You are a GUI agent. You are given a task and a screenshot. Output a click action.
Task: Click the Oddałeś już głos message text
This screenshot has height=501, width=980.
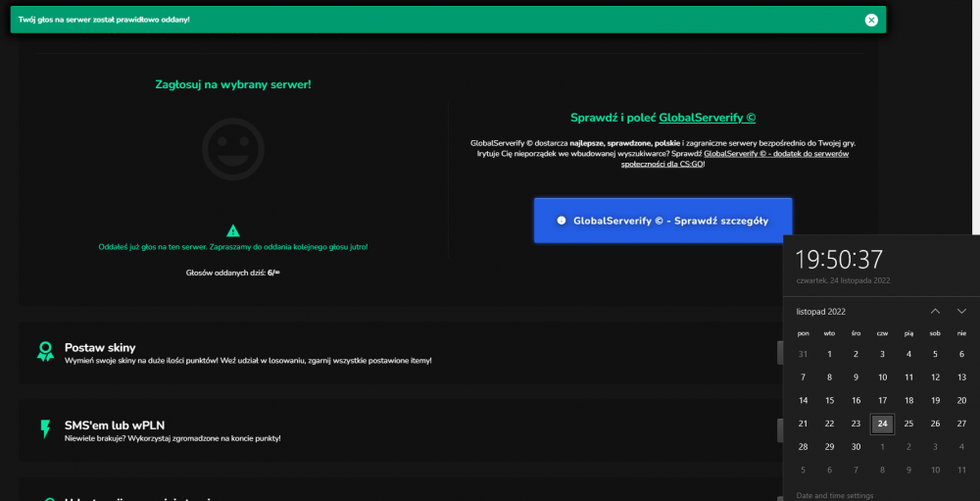click(233, 247)
